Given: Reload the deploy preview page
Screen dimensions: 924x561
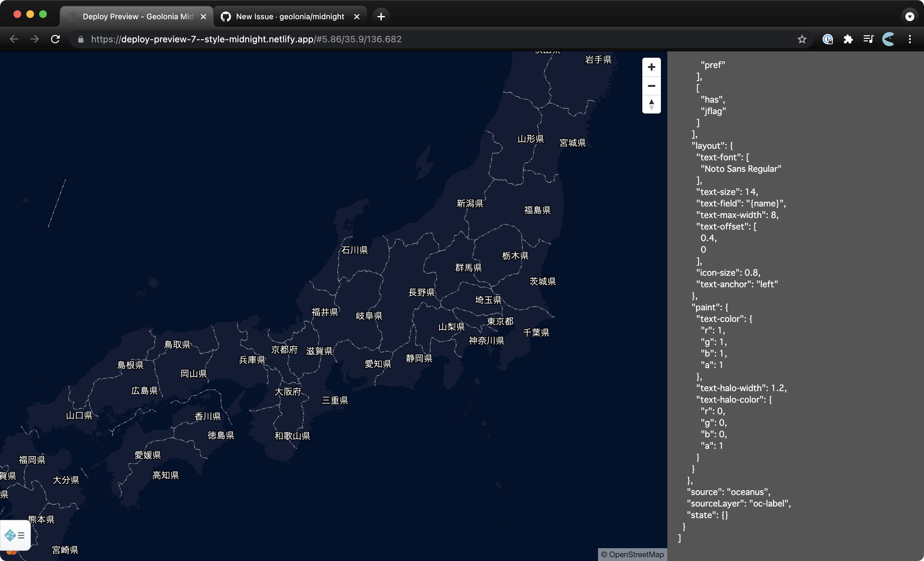Looking at the screenshot, I should coord(55,39).
